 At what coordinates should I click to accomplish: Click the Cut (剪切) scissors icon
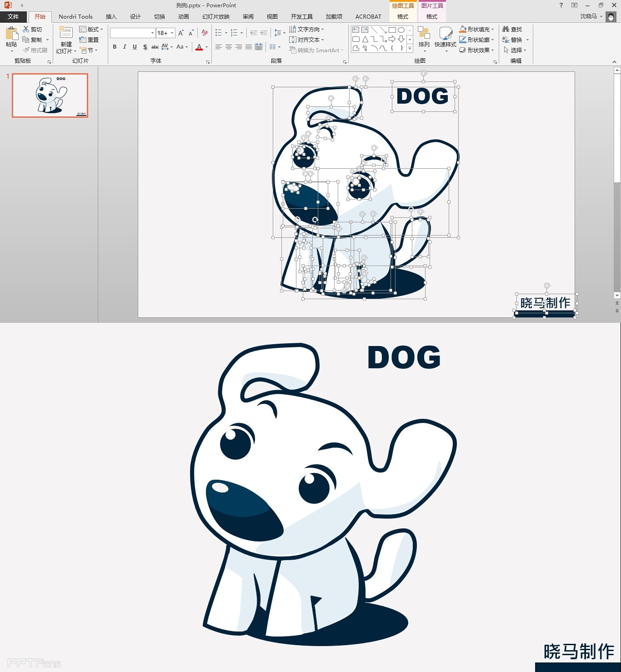(x=26, y=29)
